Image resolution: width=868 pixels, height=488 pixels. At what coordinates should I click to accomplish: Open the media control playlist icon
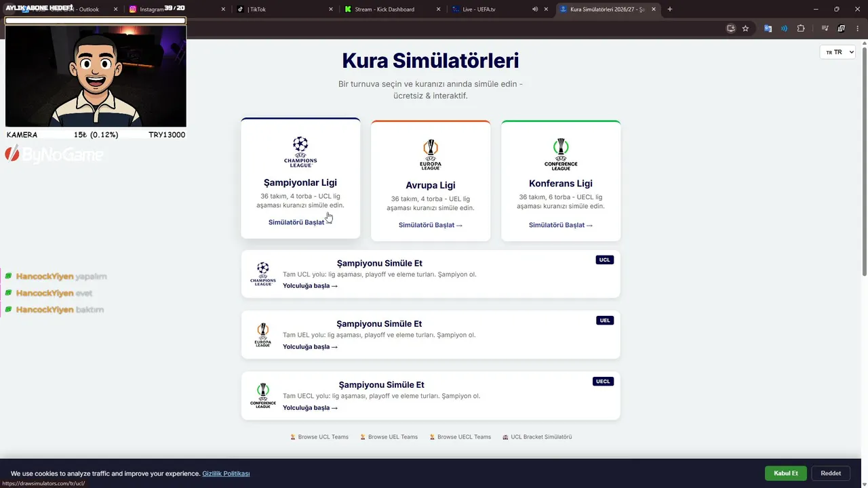[825, 28]
